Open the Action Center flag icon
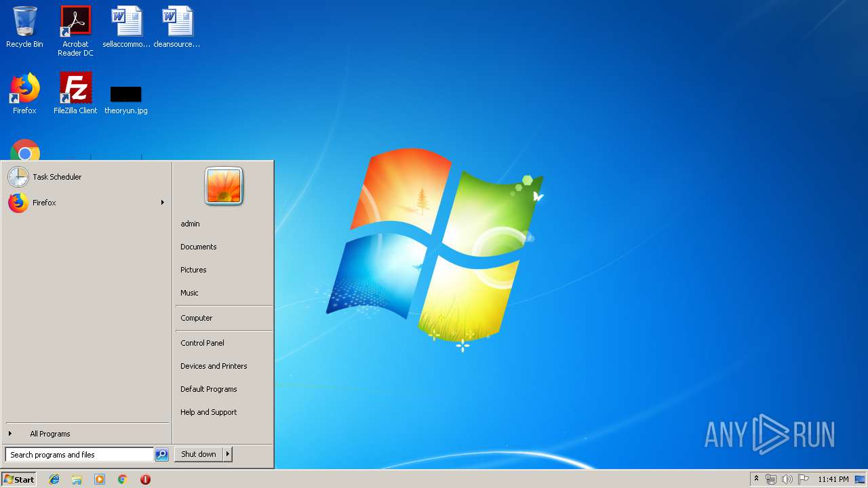 click(x=804, y=479)
